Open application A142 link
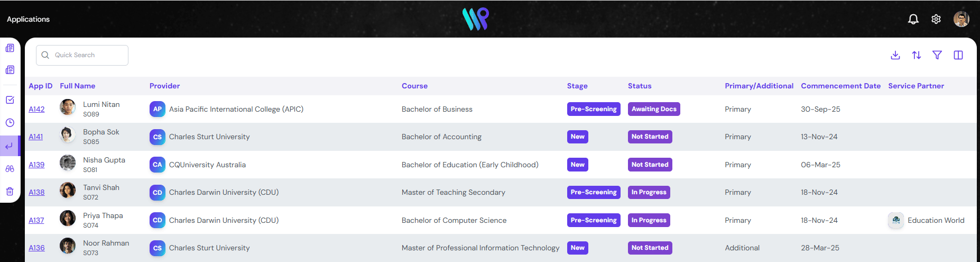Image resolution: width=980 pixels, height=262 pixels. tap(36, 109)
